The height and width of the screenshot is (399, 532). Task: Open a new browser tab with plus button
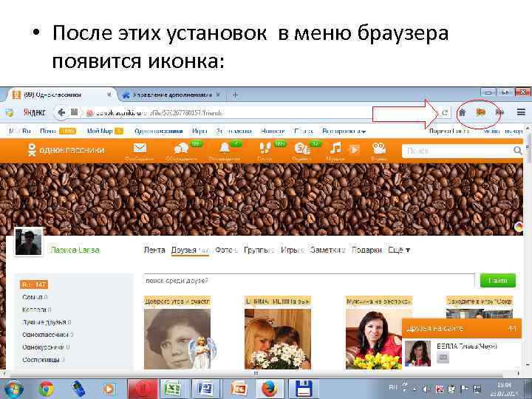(235, 95)
